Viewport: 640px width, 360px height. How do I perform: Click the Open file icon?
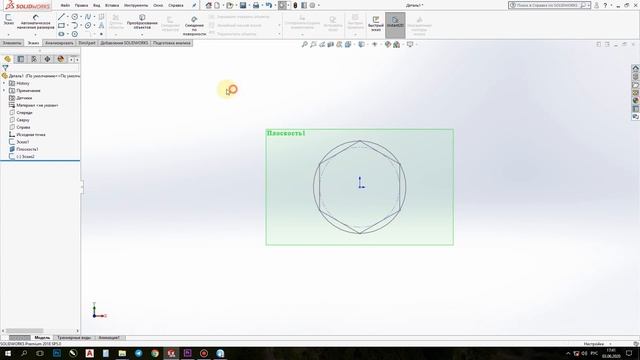(230, 5)
